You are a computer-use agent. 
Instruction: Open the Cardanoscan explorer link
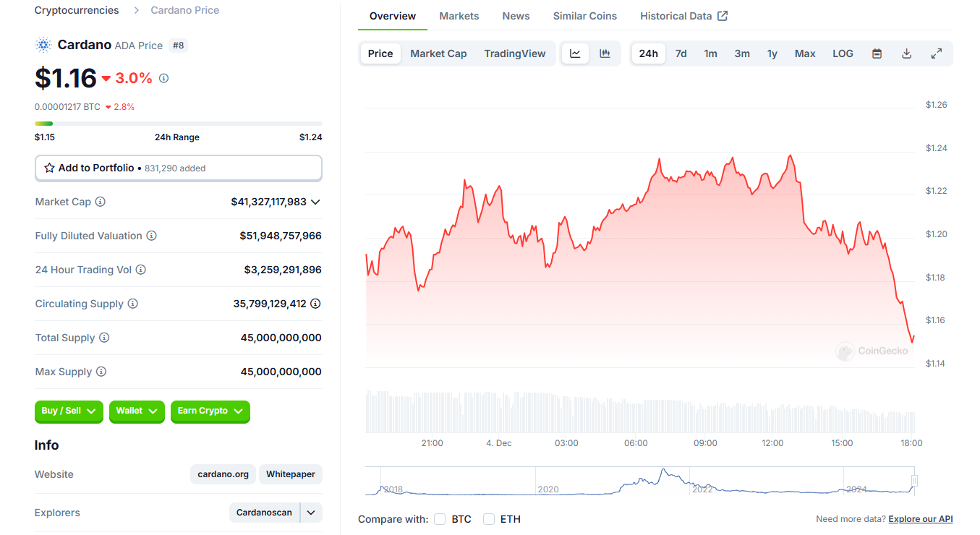click(265, 513)
